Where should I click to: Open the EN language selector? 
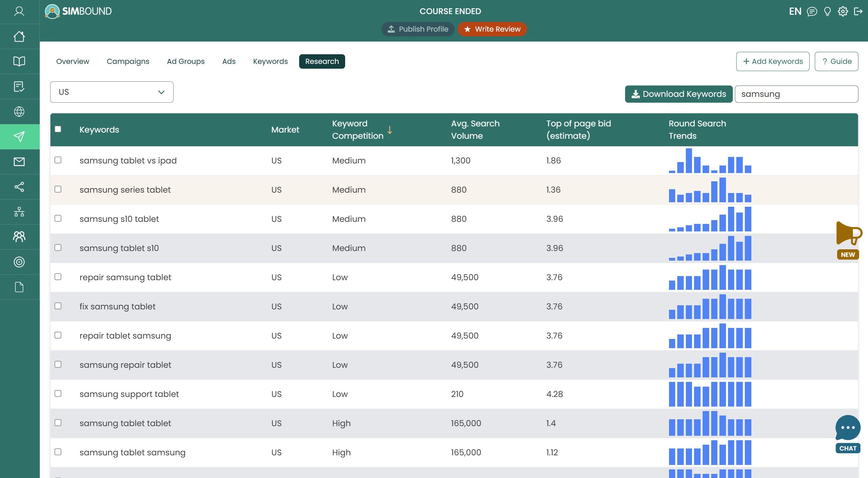click(795, 11)
